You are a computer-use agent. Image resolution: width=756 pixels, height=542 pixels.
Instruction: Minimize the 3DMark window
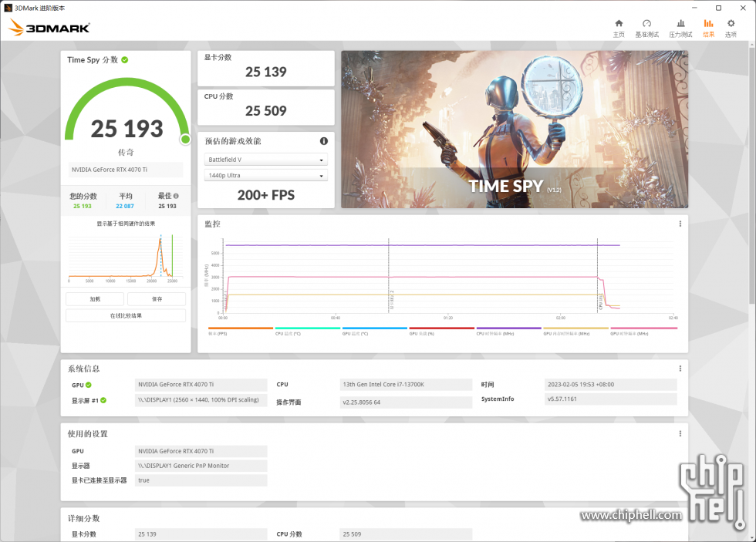tap(695, 8)
